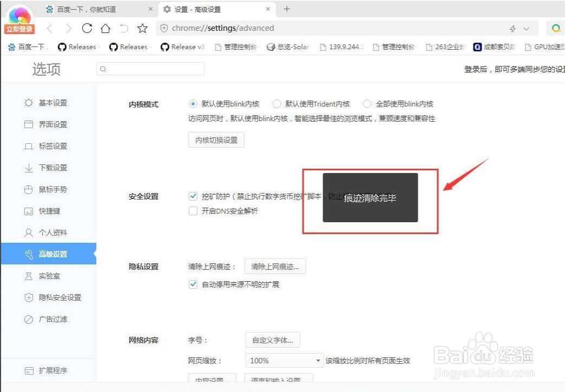Click the home icon in the toolbar
565x392 pixels.
(x=106, y=28)
